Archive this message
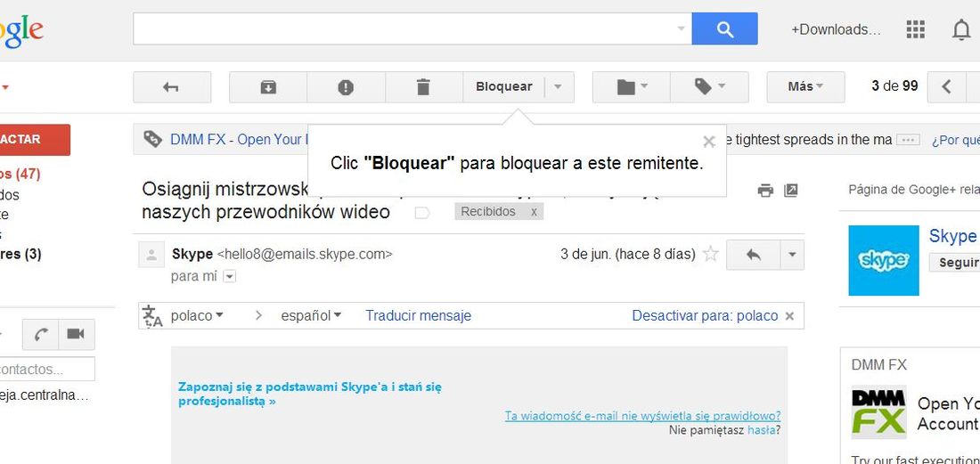The image size is (980, 464). tap(268, 86)
